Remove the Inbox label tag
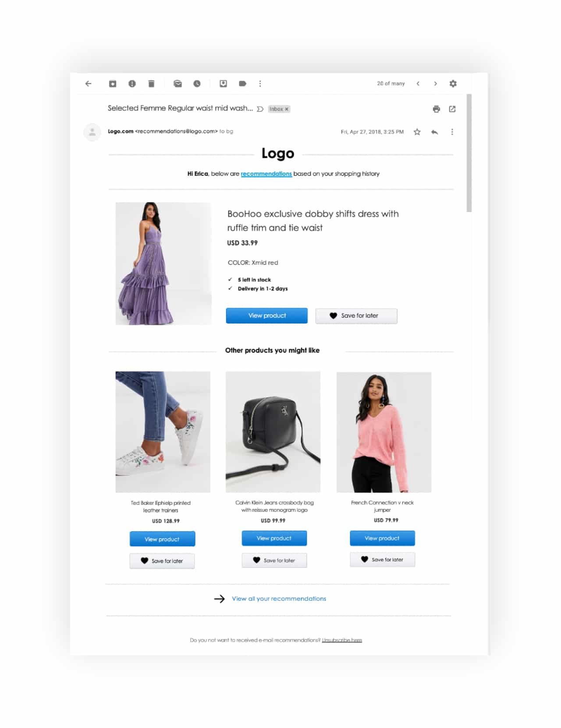 point(287,109)
